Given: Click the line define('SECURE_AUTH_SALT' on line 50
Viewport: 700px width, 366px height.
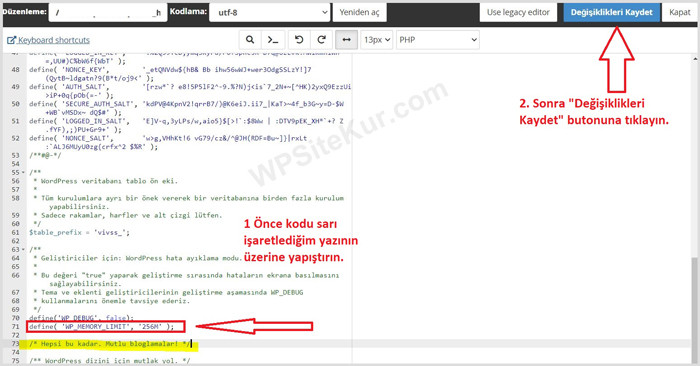Looking at the screenshot, I should tap(187, 104).
